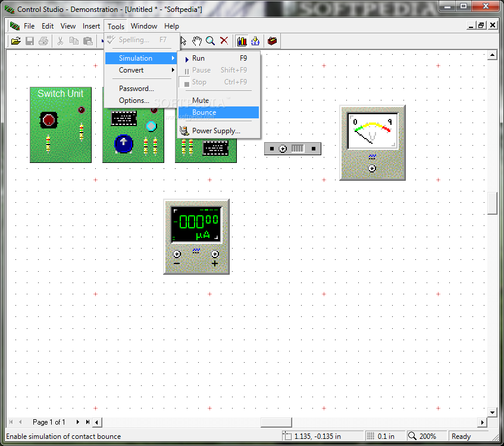Minimize the inner document window
Viewport: 504px width, 446px height.
[471, 26]
